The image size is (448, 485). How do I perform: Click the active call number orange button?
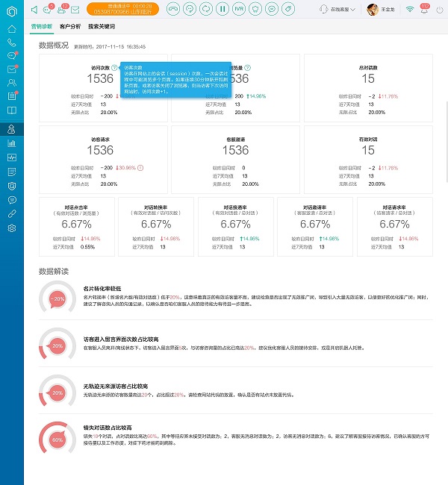click(x=133, y=9)
